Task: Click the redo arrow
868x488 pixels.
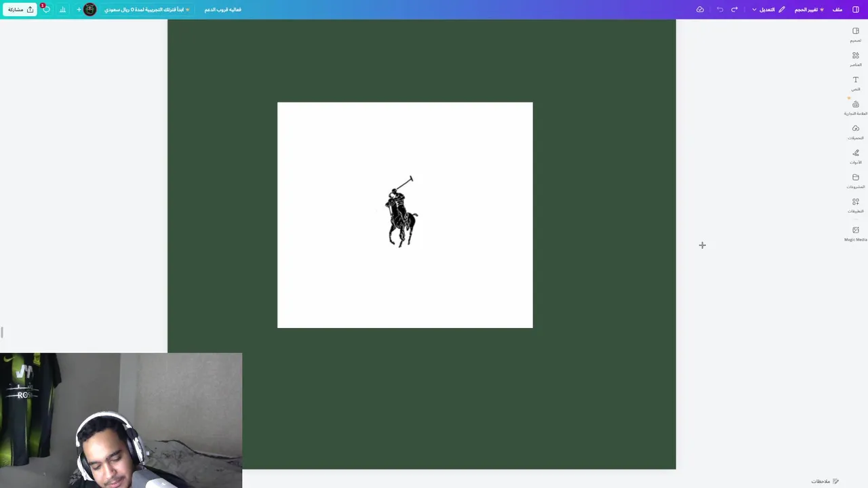Action: (734, 9)
